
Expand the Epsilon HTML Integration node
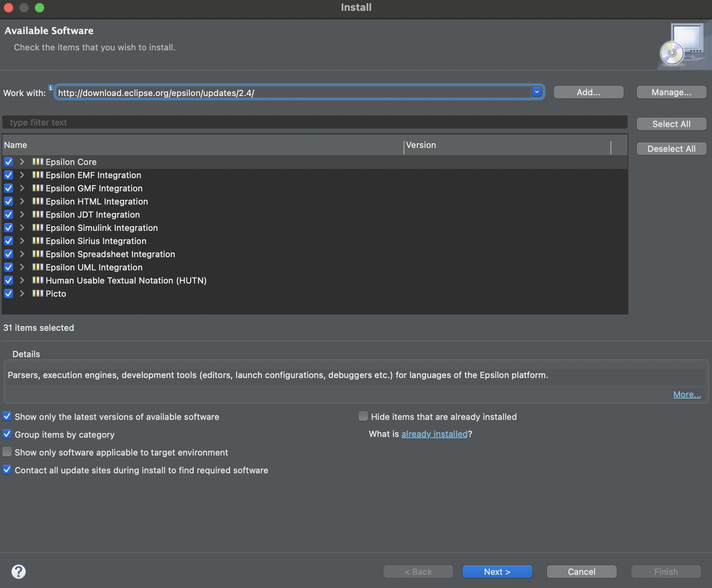(x=22, y=201)
